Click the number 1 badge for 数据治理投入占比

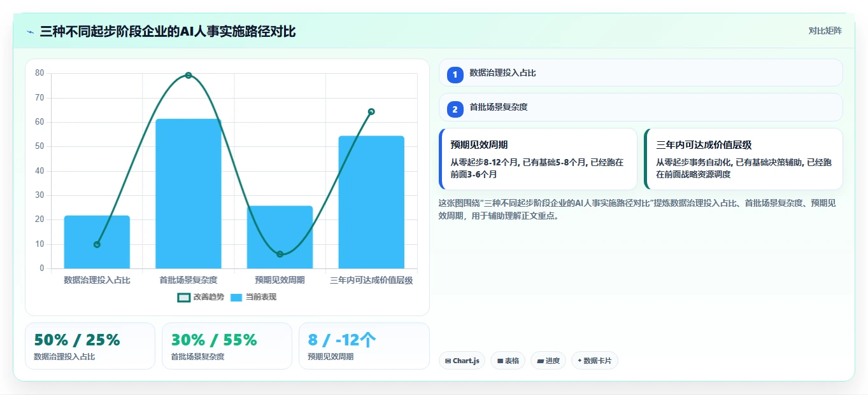tap(455, 75)
